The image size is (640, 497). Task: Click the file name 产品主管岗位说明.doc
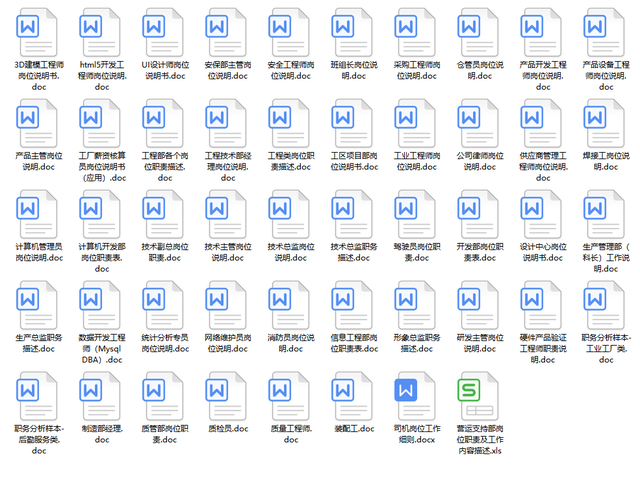[39, 161]
